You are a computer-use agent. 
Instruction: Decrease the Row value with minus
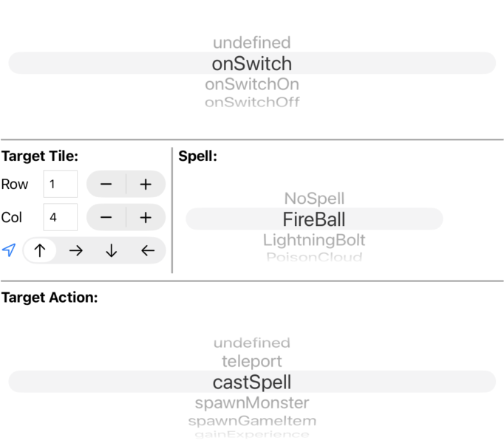(106, 184)
